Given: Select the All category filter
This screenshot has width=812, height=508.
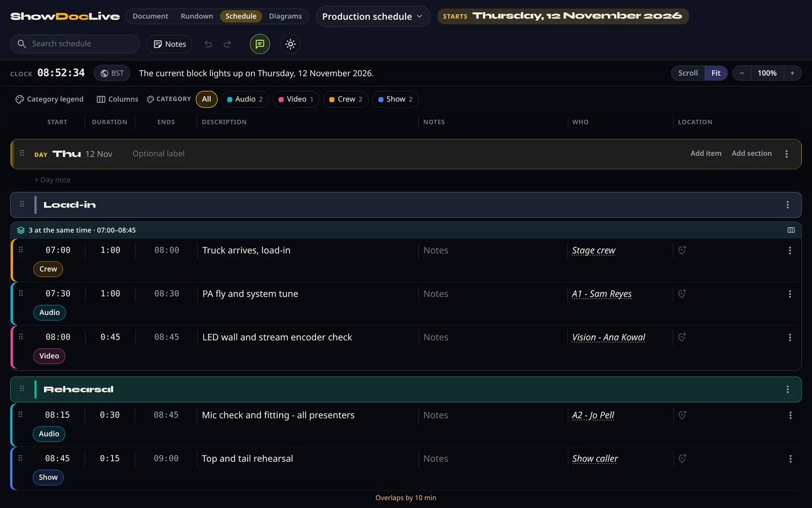Looking at the screenshot, I should pos(207,99).
